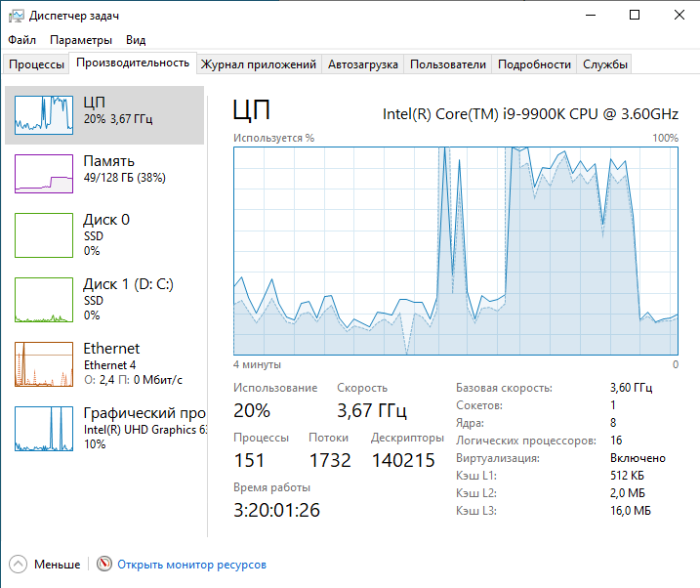Switch to the Подробности tab
Image resolution: width=700 pixels, height=588 pixels.
[x=534, y=64]
